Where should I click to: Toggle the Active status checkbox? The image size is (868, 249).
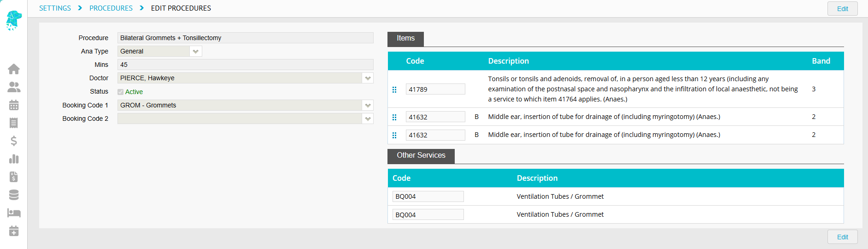point(120,92)
